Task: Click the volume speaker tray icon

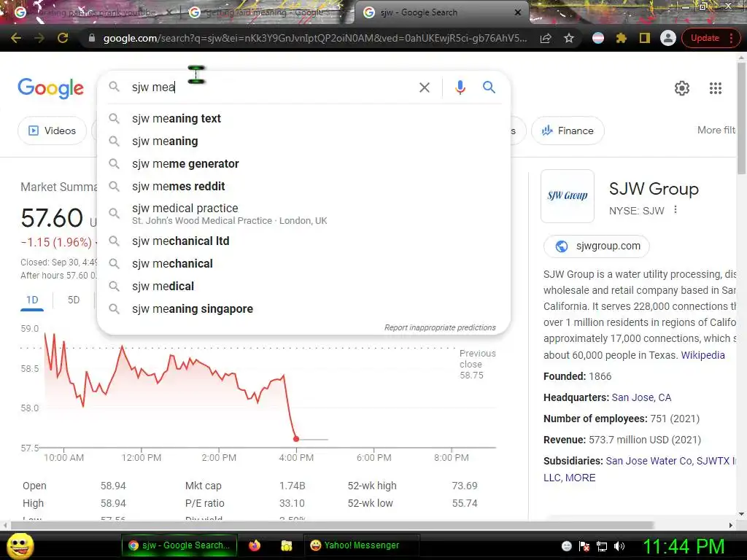Action: (x=619, y=546)
